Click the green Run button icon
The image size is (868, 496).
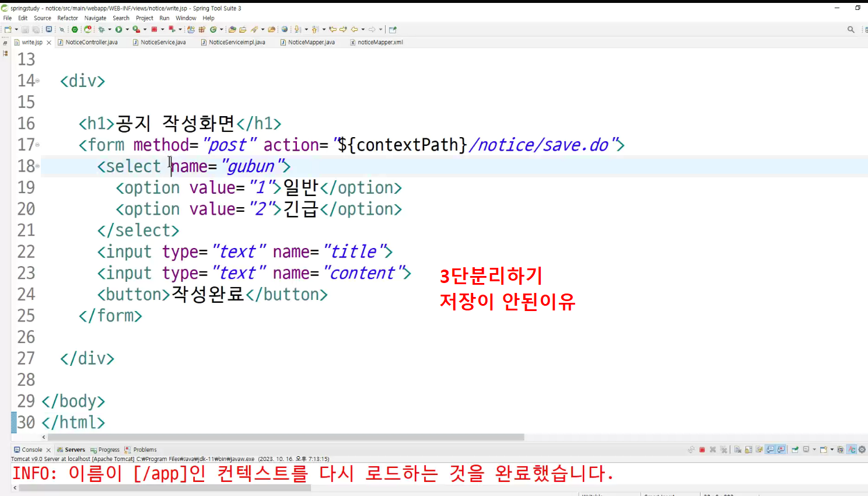click(x=118, y=29)
